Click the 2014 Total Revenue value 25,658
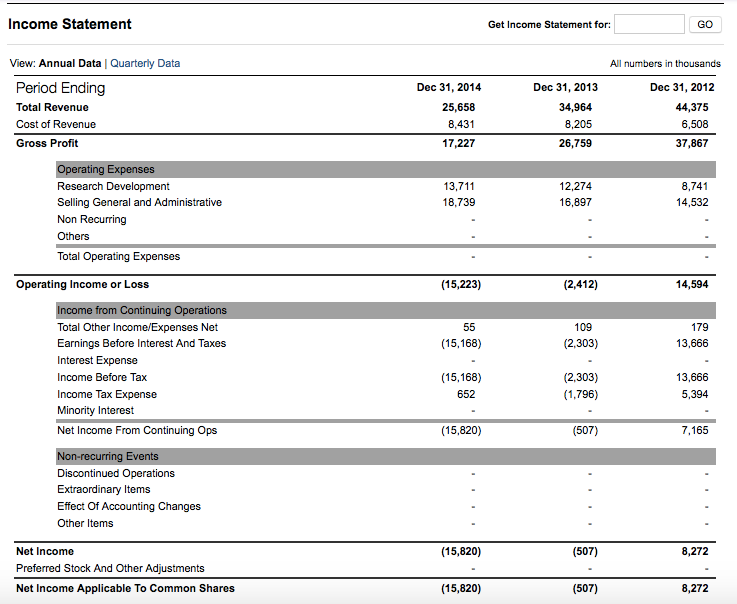737x604 pixels. pos(459,107)
